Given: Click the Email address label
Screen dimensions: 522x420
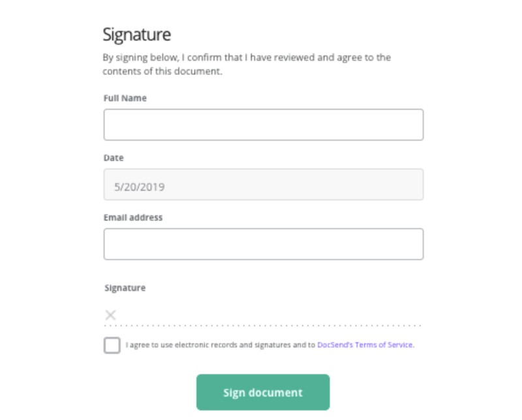Looking at the screenshot, I should click(133, 218).
